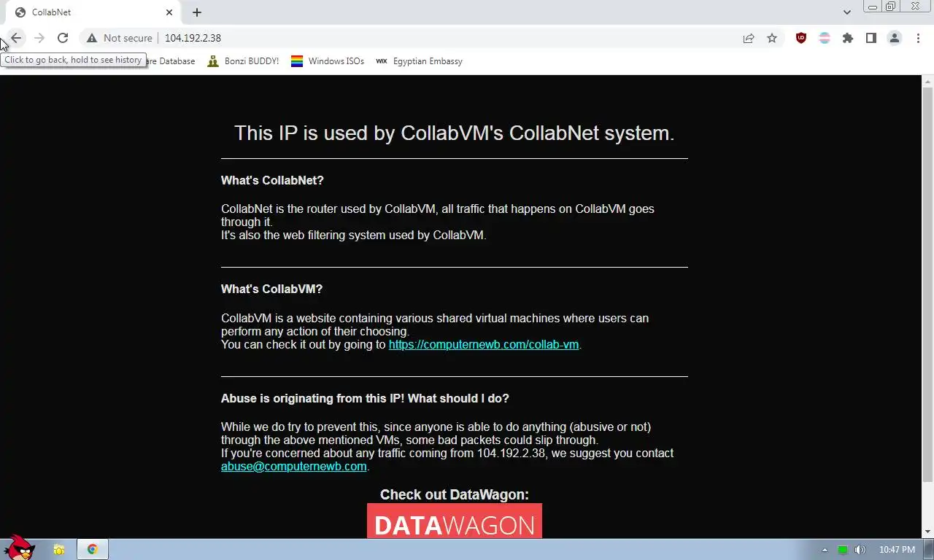Bookmark this page with the star
Image resolution: width=934 pixels, height=560 pixels.
pyautogui.click(x=772, y=38)
